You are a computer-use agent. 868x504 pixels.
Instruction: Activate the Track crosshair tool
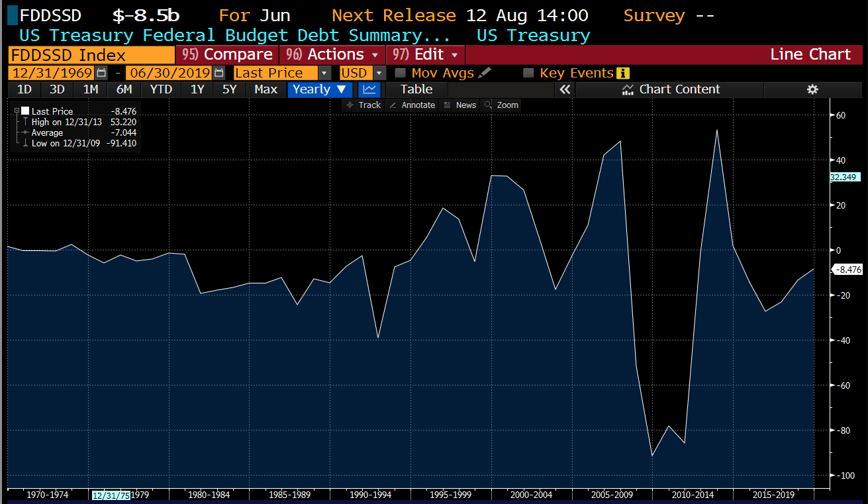[x=363, y=105]
